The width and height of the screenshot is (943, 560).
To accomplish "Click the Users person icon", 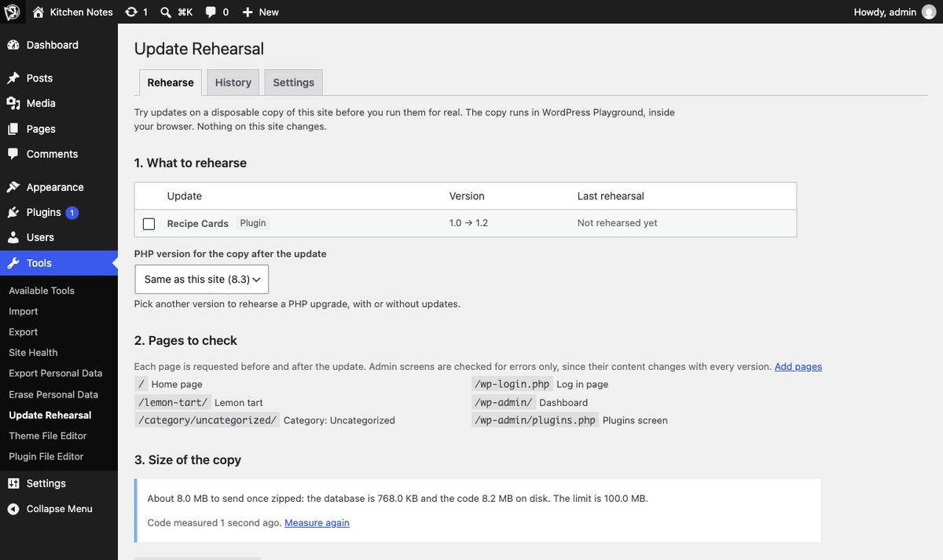I will tap(13, 237).
